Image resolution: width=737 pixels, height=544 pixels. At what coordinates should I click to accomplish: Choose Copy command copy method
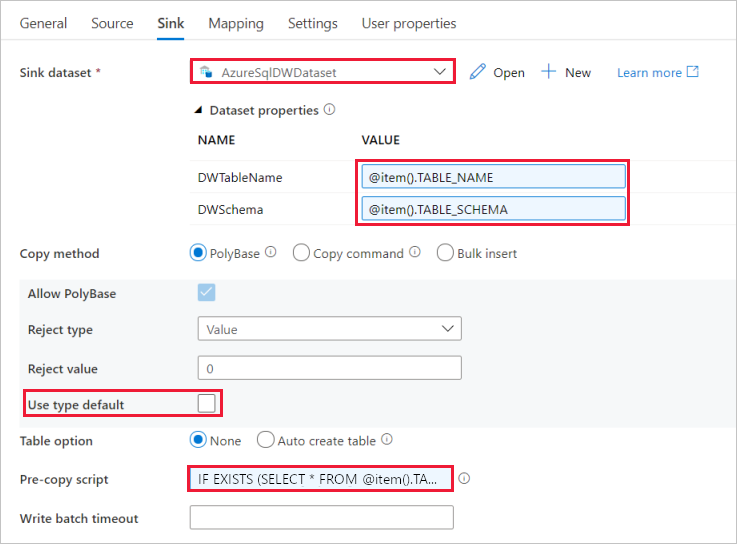pos(301,253)
